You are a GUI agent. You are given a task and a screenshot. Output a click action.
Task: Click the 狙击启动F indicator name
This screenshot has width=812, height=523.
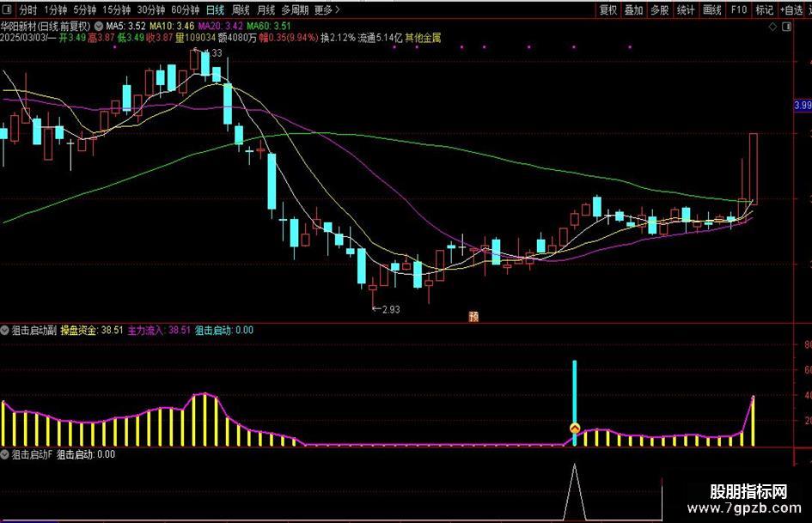click(x=32, y=454)
